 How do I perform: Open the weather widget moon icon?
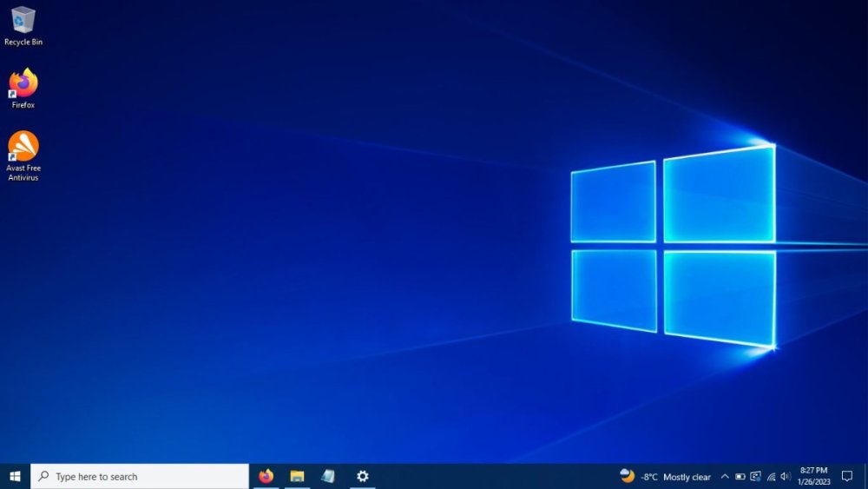(627, 476)
